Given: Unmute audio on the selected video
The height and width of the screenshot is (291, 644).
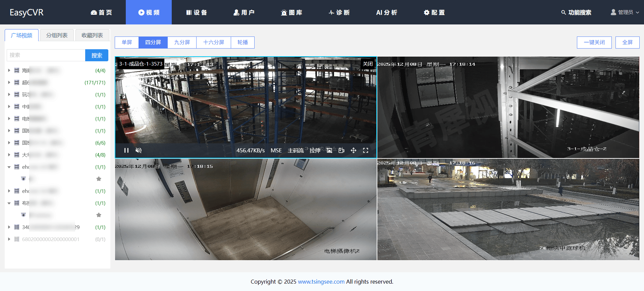Looking at the screenshot, I should (x=139, y=150).
